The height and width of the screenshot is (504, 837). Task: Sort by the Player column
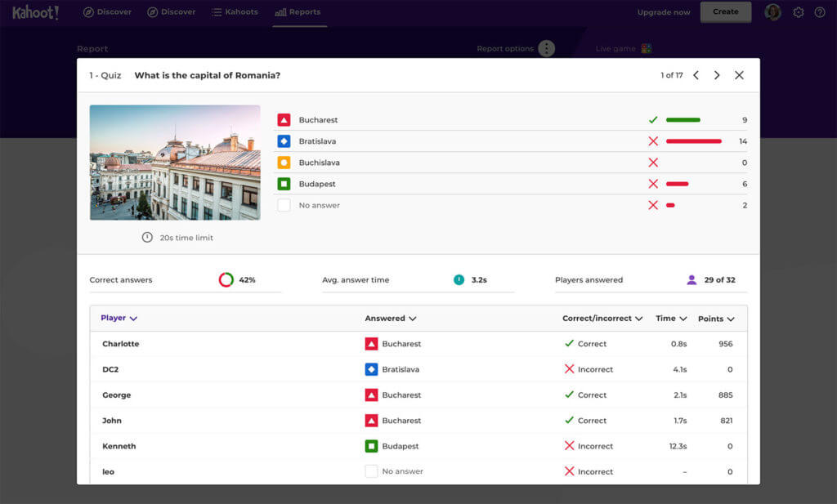click(119, 319)
